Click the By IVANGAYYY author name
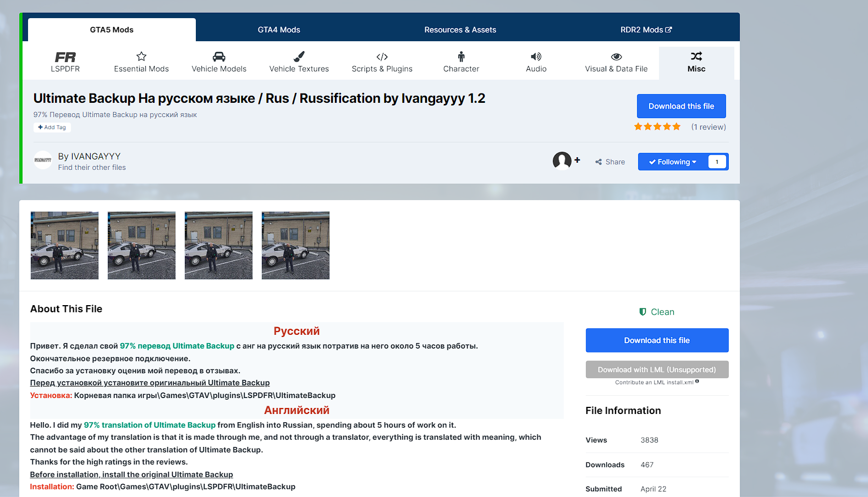 point(89,156)
